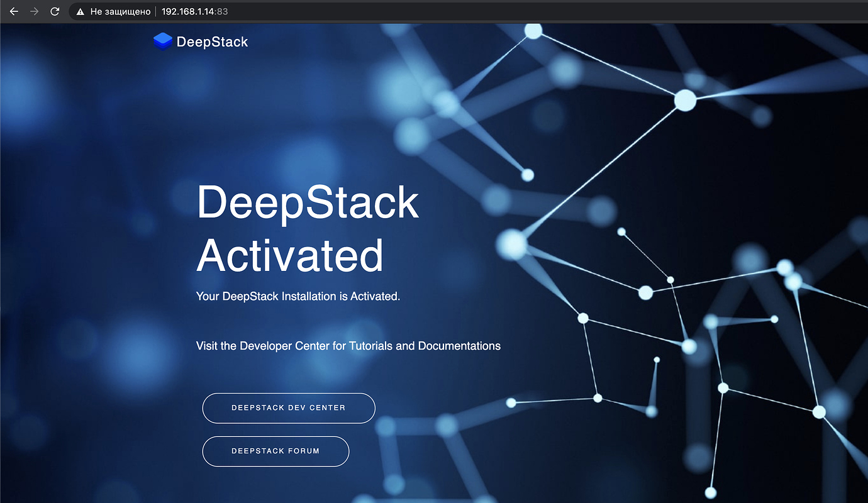This screenshot has height=503, width=868.
Task: Click the "Visit the Developer Center" sentence
Action: [x=348, y=346]
